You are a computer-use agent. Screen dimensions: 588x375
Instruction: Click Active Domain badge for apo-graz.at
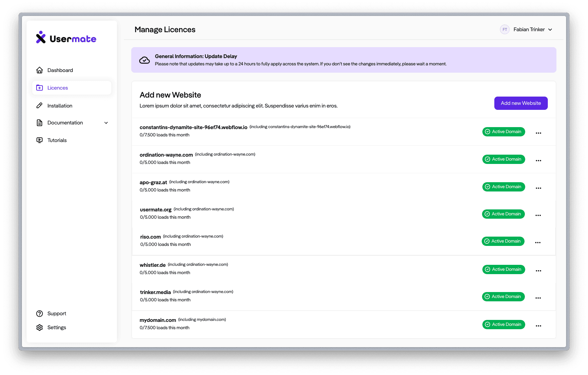pos(504,187)
